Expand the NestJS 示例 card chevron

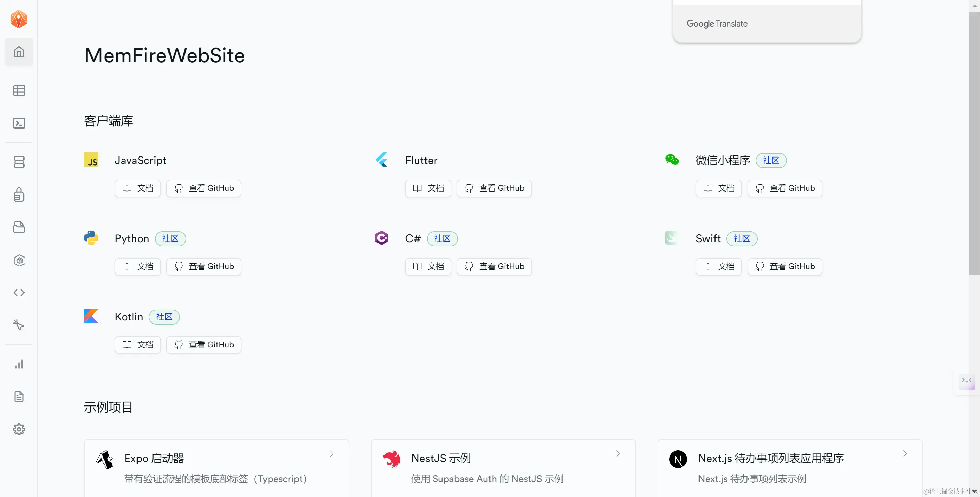(x=618, y=454)
